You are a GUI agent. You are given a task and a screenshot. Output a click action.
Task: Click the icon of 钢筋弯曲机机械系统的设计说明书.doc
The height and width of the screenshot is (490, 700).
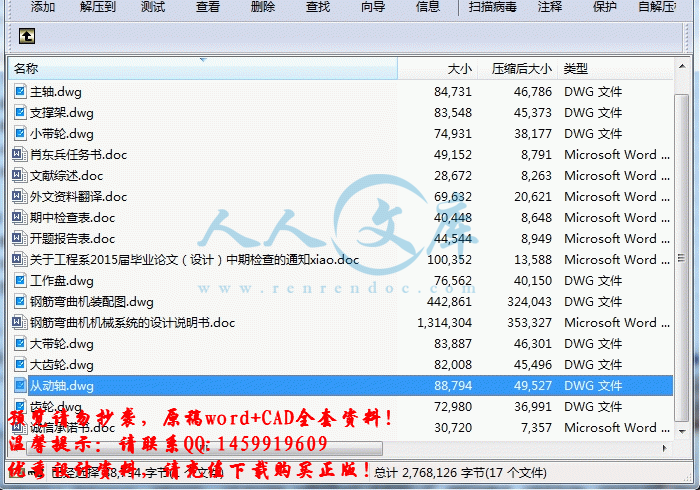19,323
